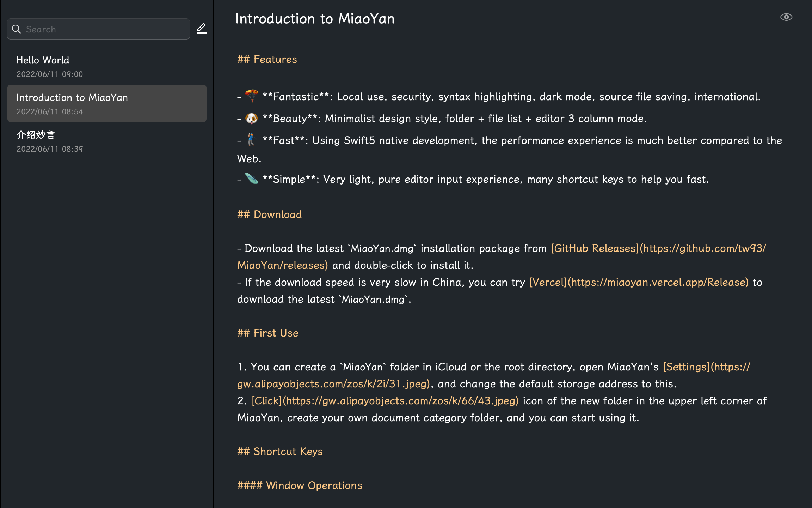Click the #### Window Operations heading
The height and width of the screenshot is (508, 812).
point(300,485)
